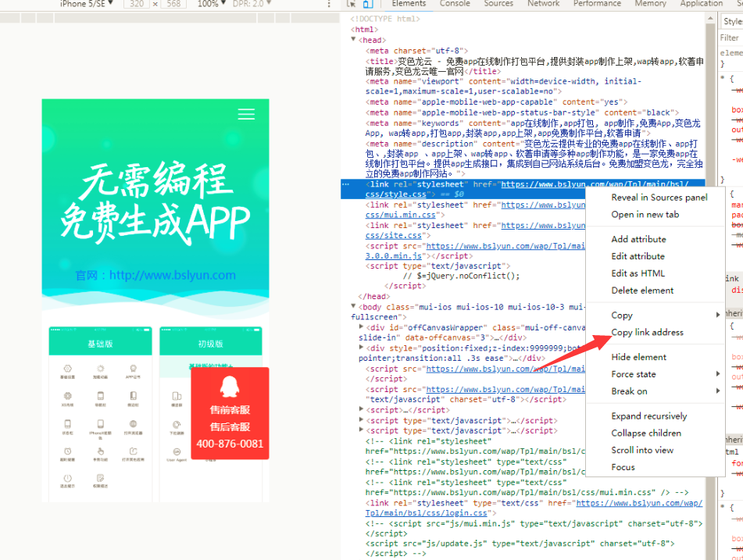Click the inspect element picker icon
Viewport: 743px width, 560px height.
(351, 4)
